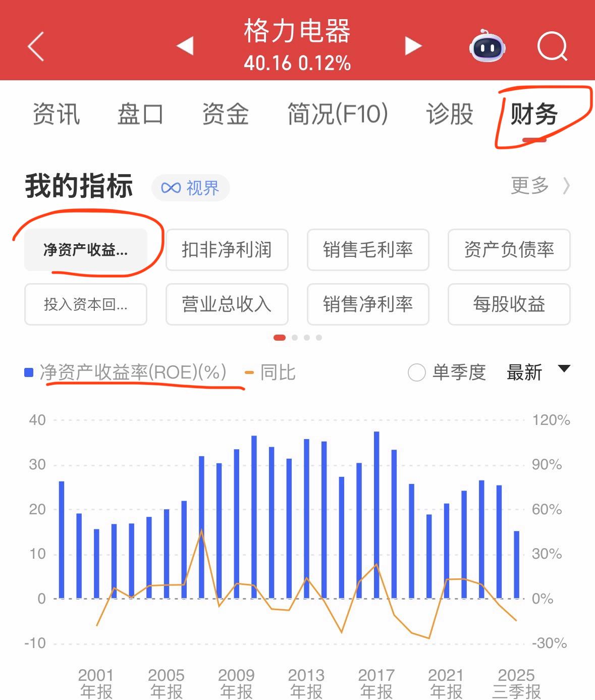Viewport: 595px width, 700px height.
Task: Switch to the 资金 tab
Action: tap(225, 115)
